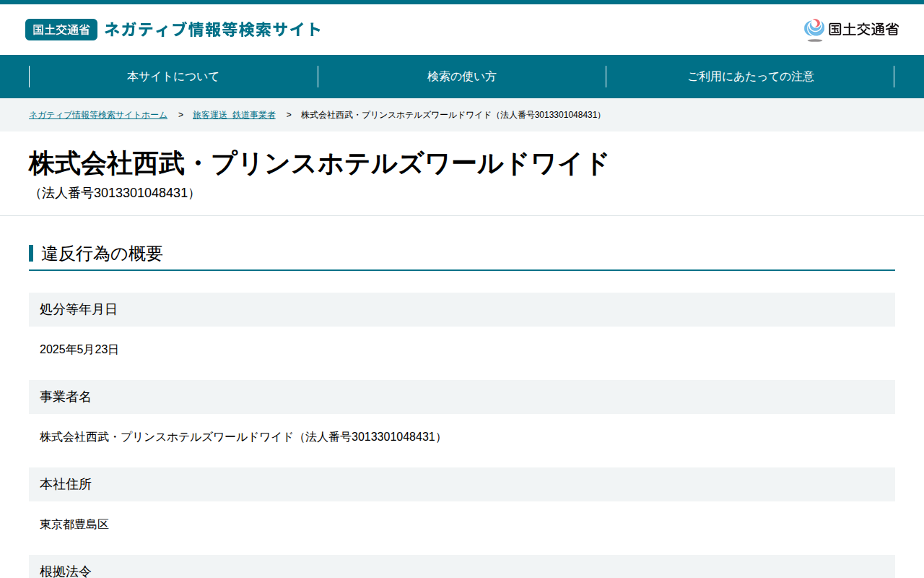Click the main heading 株式会社西武・プリンスホテルズワールドワイド
The width and height of the screenshot is (924, 578).
(320, 164)
